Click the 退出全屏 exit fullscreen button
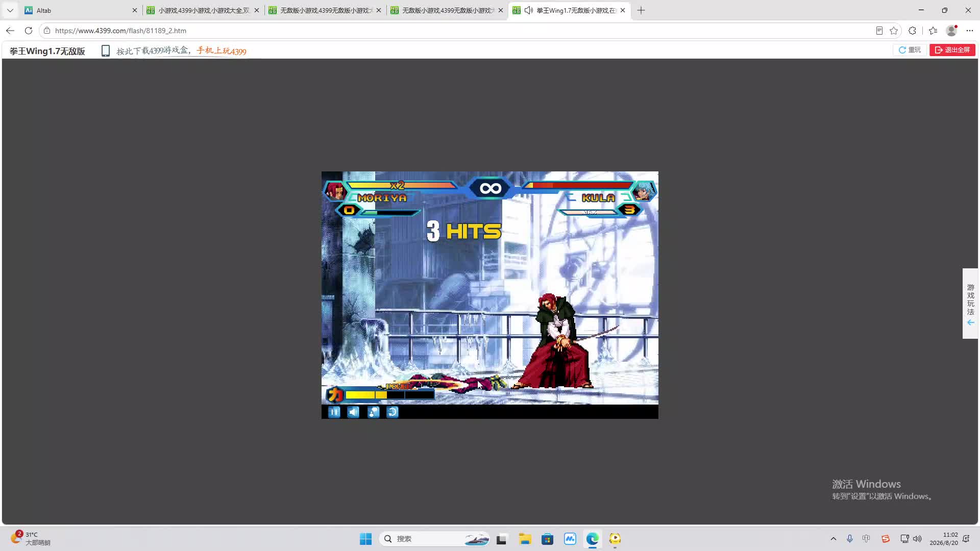This screenshot has width=980, height=551. click(952, 50)
